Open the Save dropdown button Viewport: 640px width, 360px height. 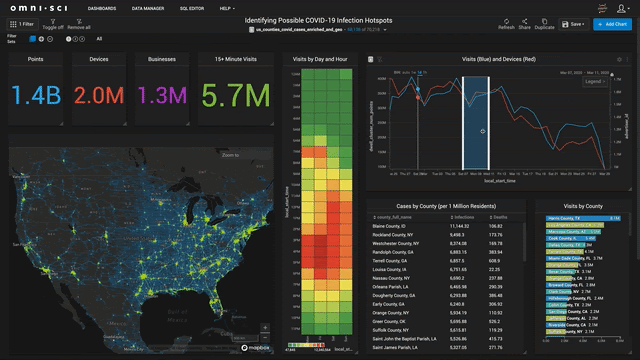click(573, 24)
